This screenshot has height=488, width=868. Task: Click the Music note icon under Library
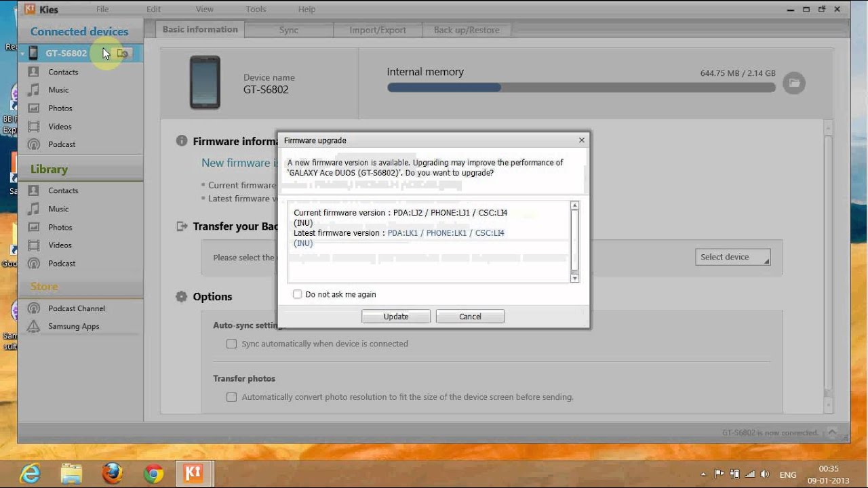[x=33, y=209]
